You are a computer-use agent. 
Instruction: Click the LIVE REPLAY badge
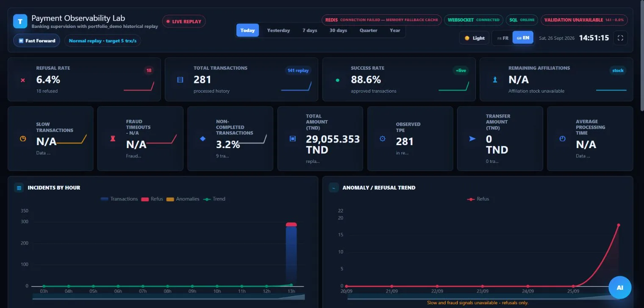[x=184, y=21]
